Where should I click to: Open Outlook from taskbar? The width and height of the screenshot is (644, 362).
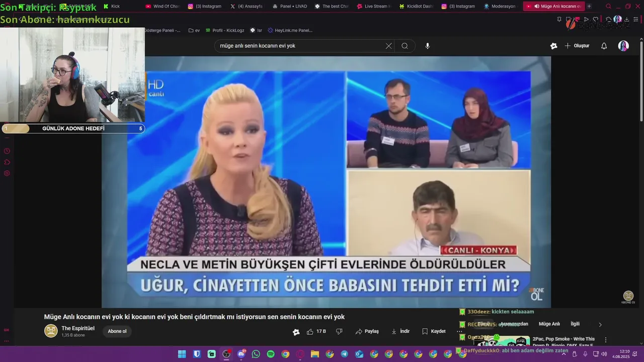coord(359,354)
